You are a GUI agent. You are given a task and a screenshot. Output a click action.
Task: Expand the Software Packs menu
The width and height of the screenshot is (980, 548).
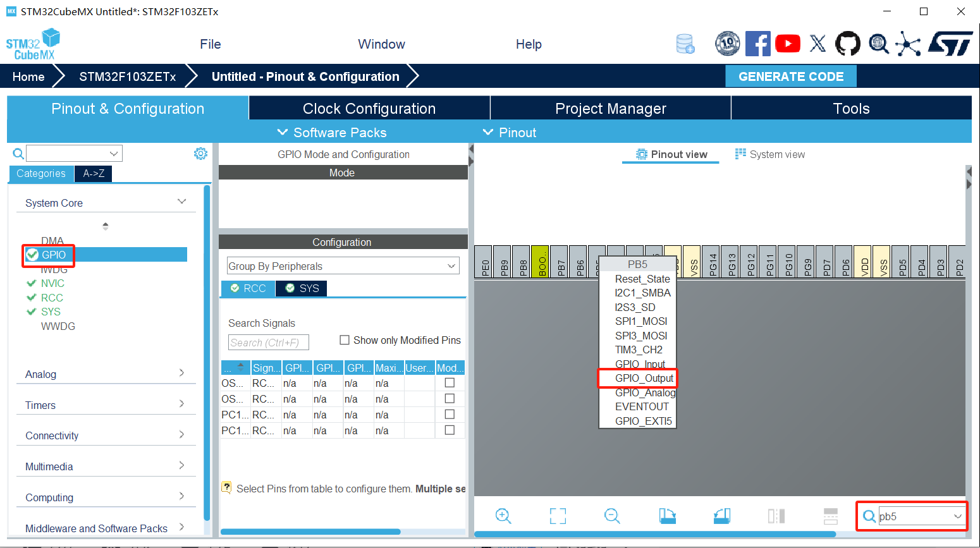click(x=332, y=133)
